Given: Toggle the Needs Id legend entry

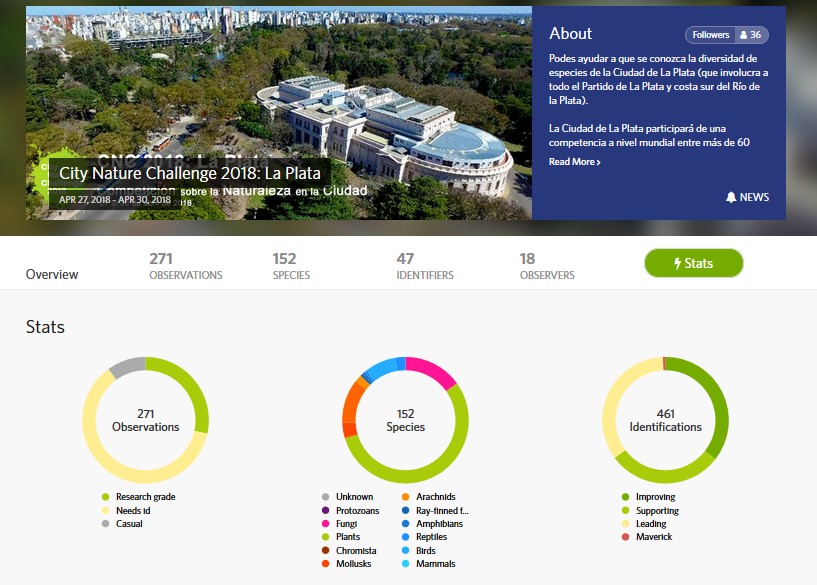Looking at the screenshot, I should click(x=132, y=510).
